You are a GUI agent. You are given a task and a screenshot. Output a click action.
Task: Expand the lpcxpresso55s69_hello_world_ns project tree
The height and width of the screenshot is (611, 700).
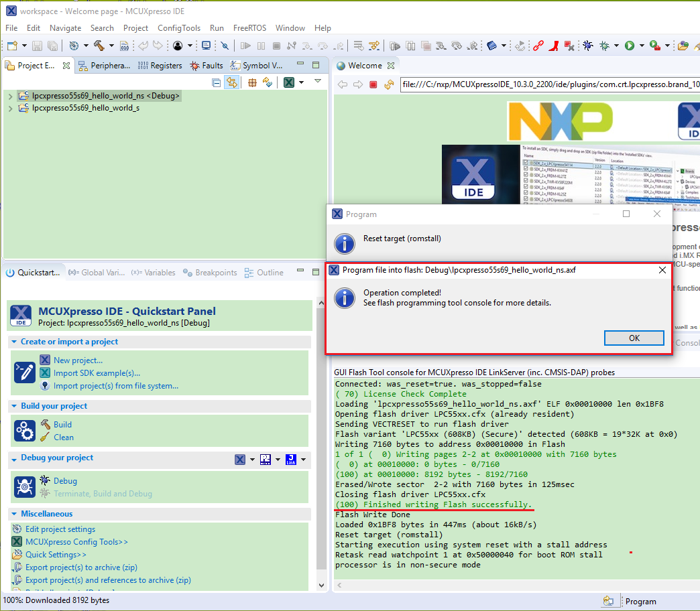point(10,96)
